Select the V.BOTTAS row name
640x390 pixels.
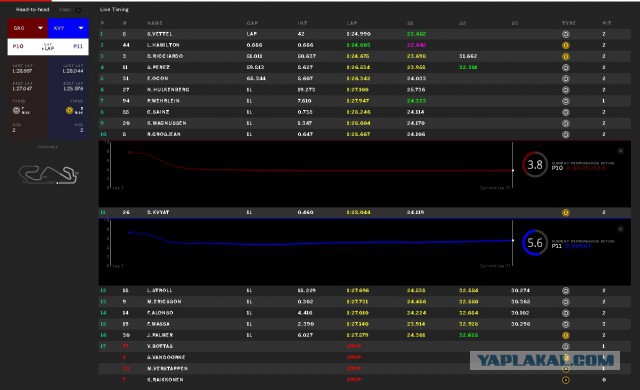coord(160,346)
